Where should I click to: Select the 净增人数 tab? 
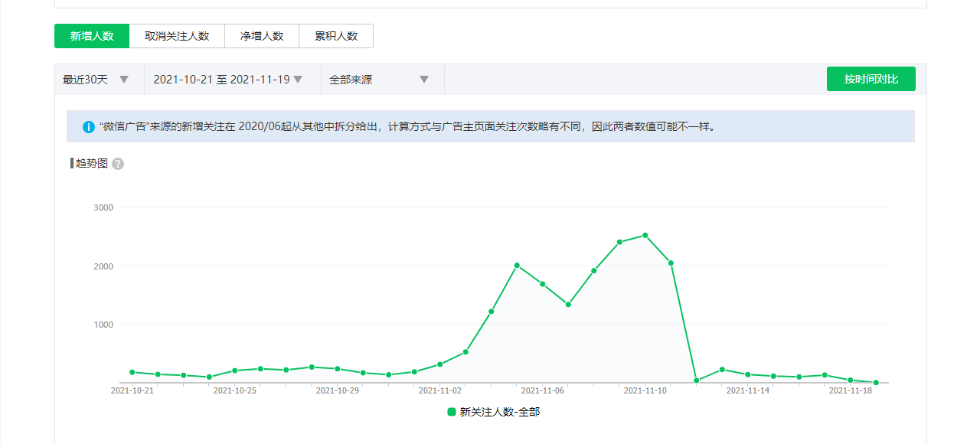click(262, 36)
